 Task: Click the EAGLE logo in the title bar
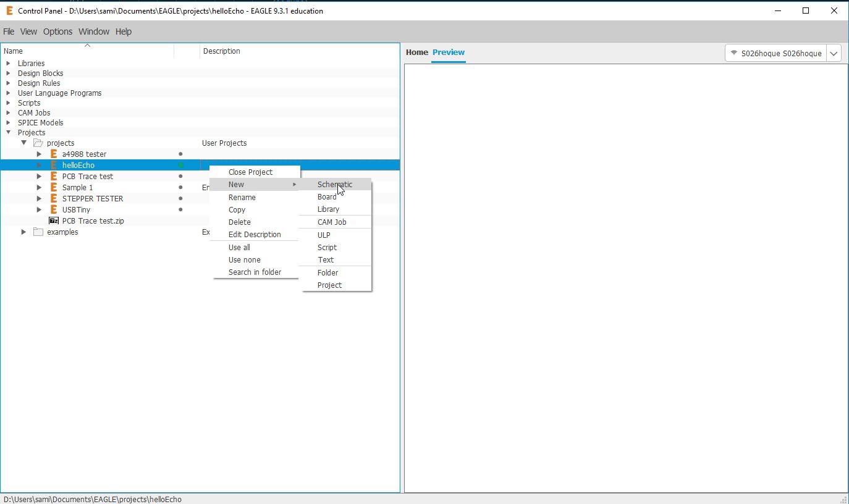(x=9, y=10)
